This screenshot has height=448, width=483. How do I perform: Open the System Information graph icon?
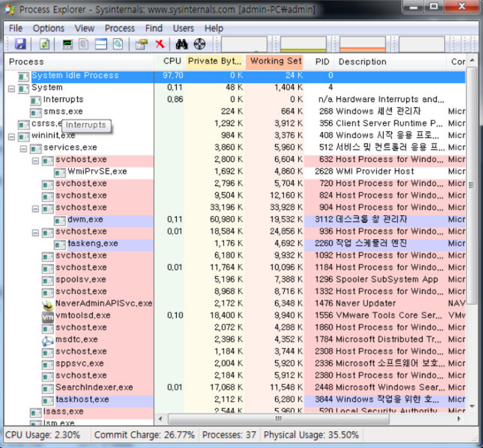(68, 44)
